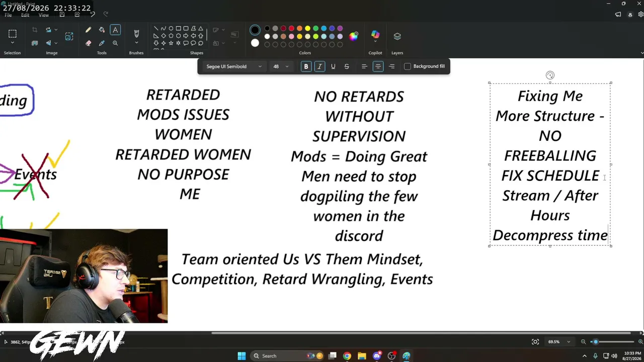Select the red color swatch

point(291,29)
